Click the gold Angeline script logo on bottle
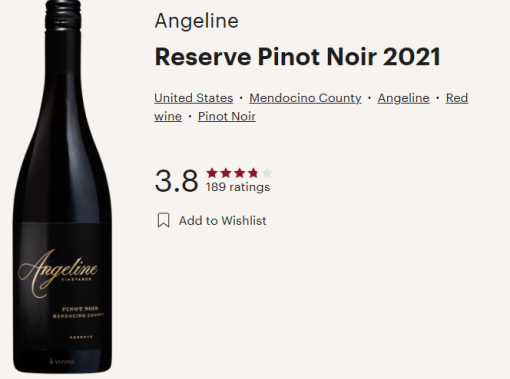 click(58, 272)
